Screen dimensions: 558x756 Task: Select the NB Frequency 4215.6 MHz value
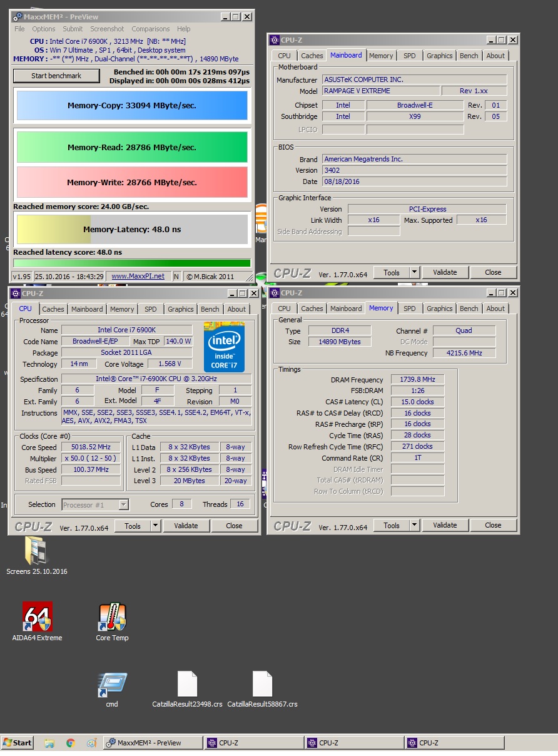click(464, 353)
